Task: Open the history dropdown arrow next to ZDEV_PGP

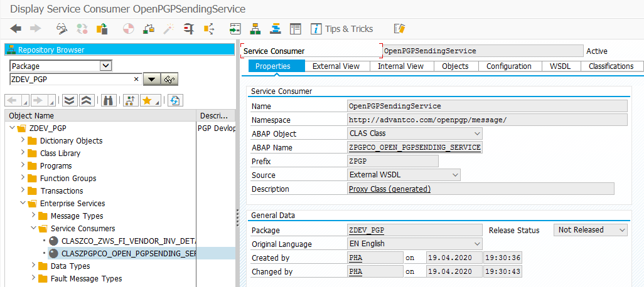Action: [151, 80]
